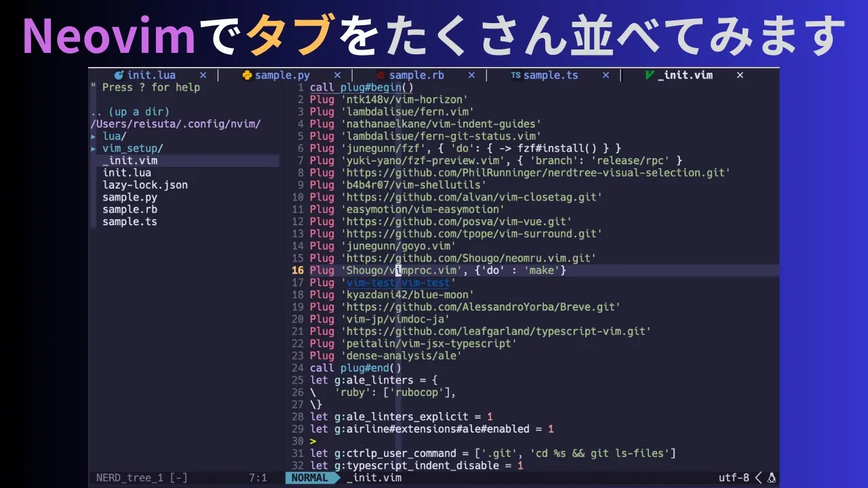This screenshot has height=488, width=868.
Task: Click the TS icon on sample.ts tab
Action: 516,75
